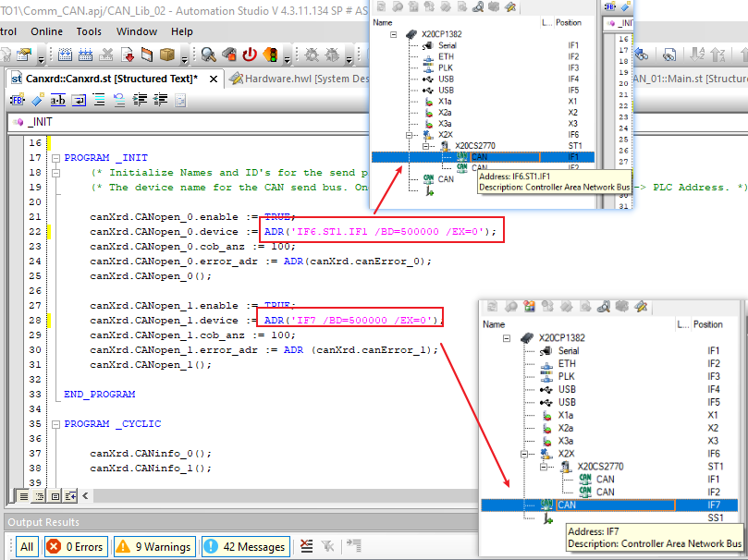Select the X1a row in lower hardware tree
Viewport: 748px width, 560px height.
(566, 415)
